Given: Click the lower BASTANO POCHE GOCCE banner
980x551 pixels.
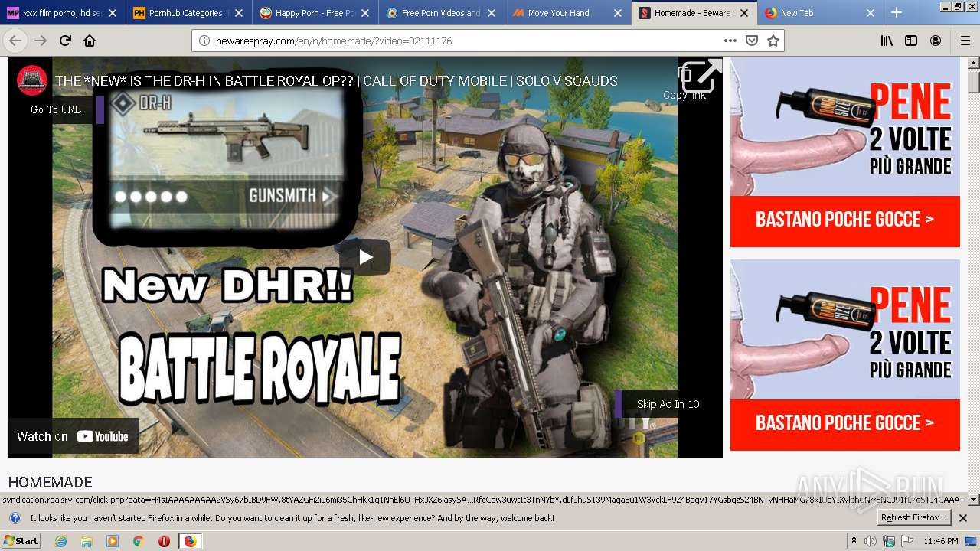Looking at the screenshot, I should click(x=844, y=424).
